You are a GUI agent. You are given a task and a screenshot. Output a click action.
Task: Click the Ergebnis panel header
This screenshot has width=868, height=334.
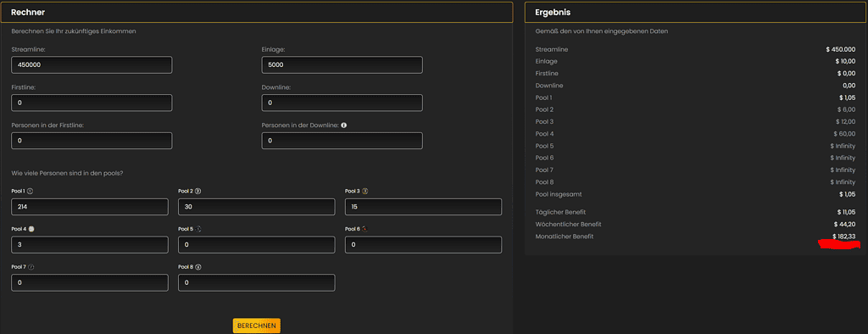click(696, 12)
